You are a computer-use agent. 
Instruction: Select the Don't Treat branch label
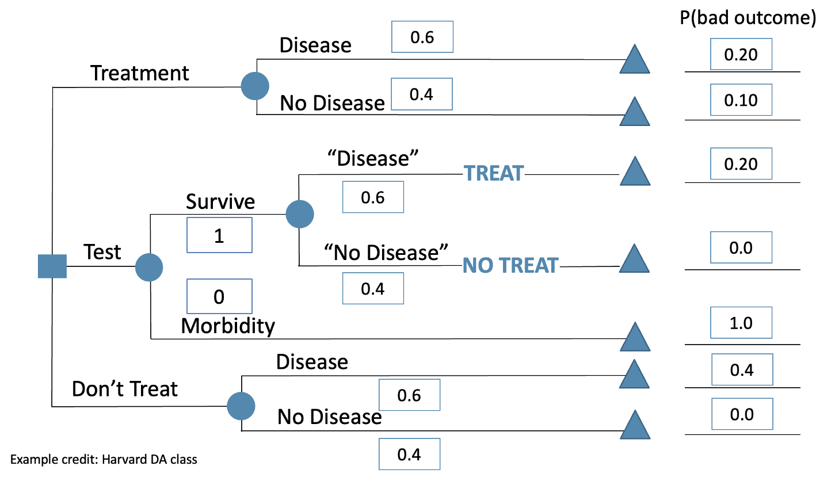(124, 389)
